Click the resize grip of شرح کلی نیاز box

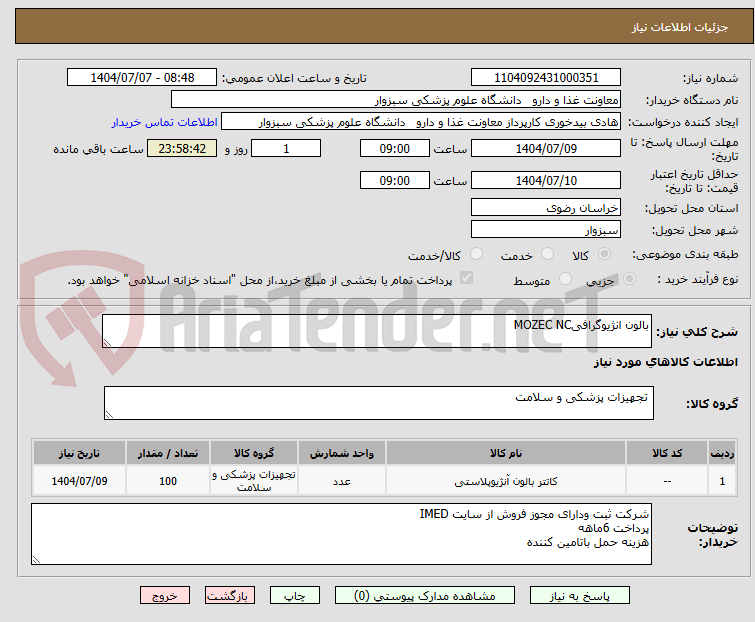point(107,343)
